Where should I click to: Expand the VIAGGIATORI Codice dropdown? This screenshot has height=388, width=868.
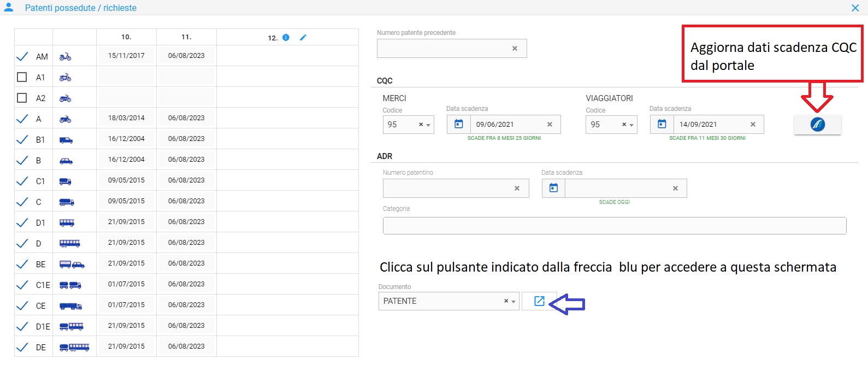632,125
